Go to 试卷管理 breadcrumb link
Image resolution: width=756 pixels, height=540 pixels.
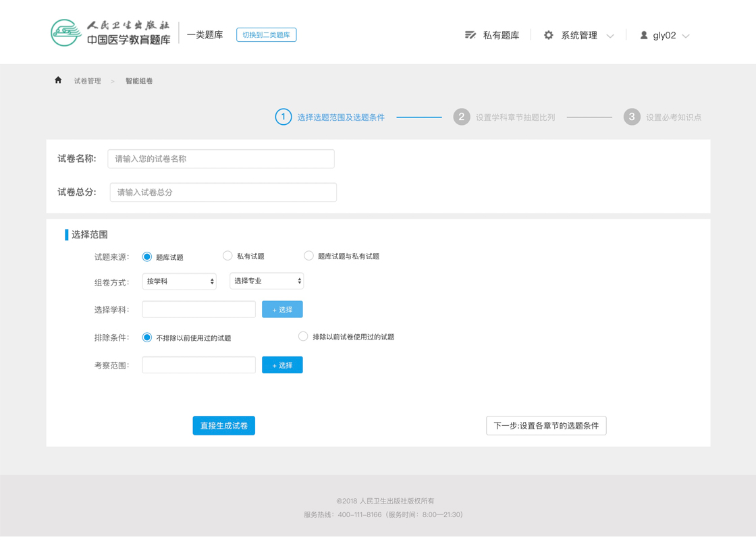(87, 81)
